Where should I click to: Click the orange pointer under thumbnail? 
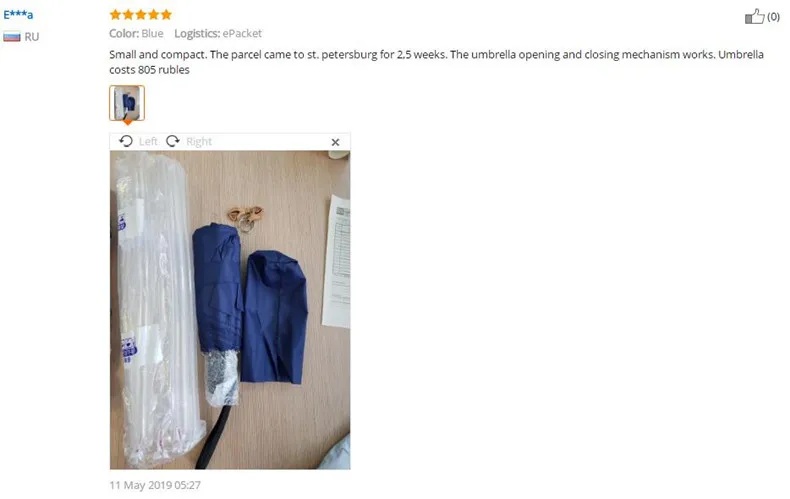[127, 122]
